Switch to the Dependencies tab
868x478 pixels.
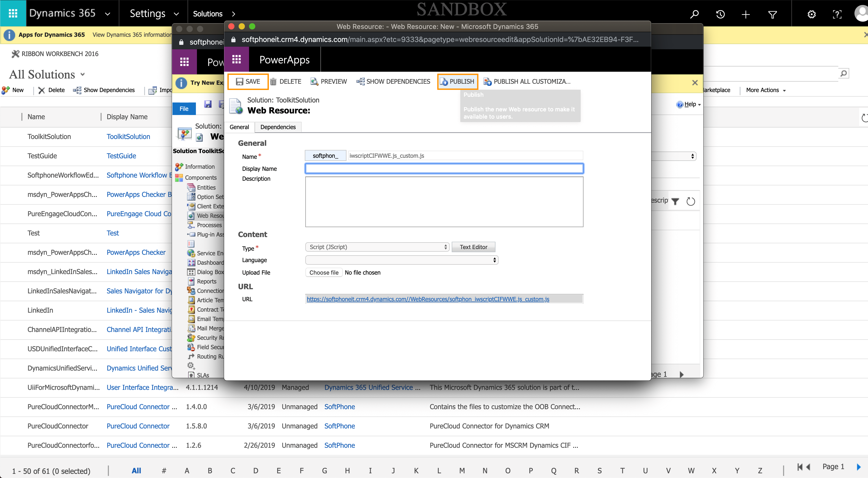(x=278, y=127)
